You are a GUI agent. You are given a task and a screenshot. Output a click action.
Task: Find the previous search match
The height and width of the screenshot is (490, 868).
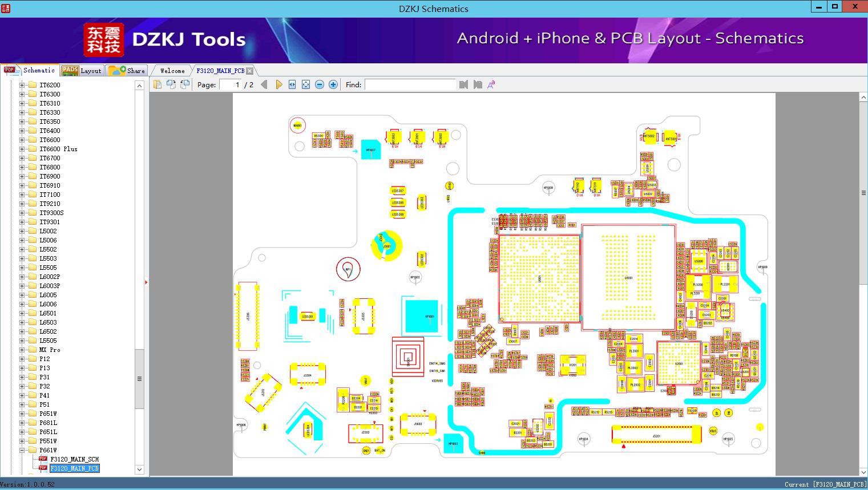pyautogui.click(x=463, y=84)
